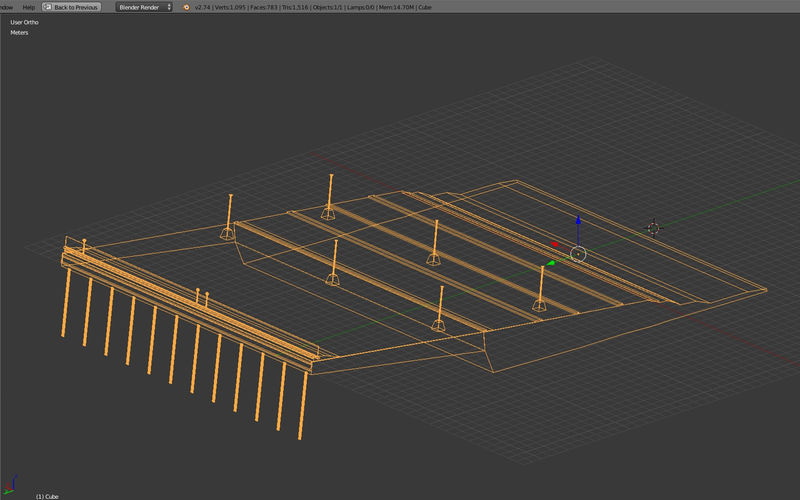Click the rightmost long front pillar
This screenshot has width=800, height=500.
click(302, 405)
